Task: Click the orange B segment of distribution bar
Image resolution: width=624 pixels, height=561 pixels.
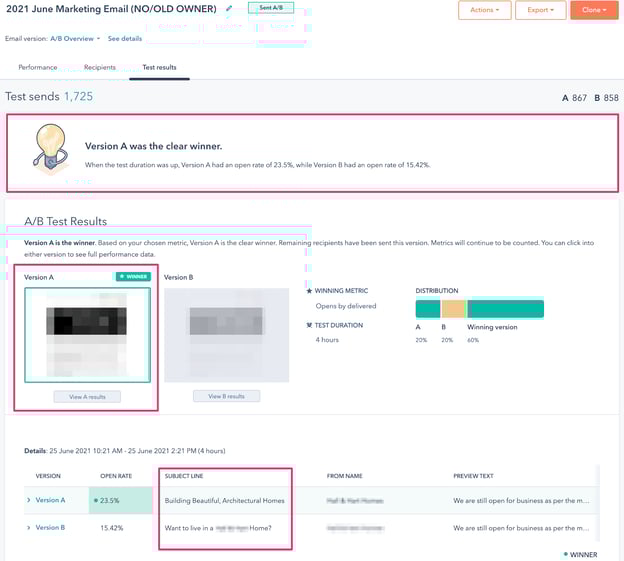Action: 454,309
